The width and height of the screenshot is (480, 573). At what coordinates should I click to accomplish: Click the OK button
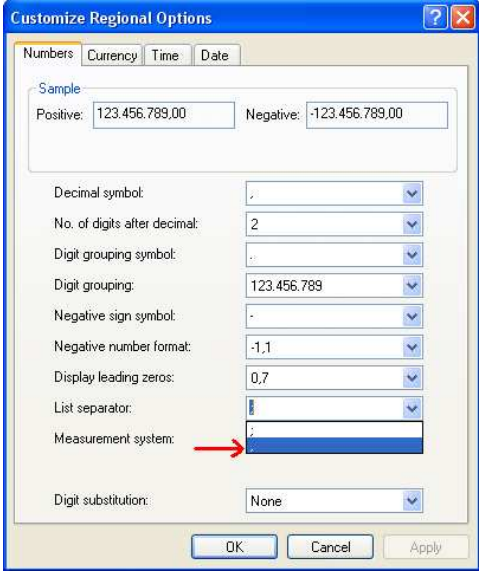pos(234,547)
